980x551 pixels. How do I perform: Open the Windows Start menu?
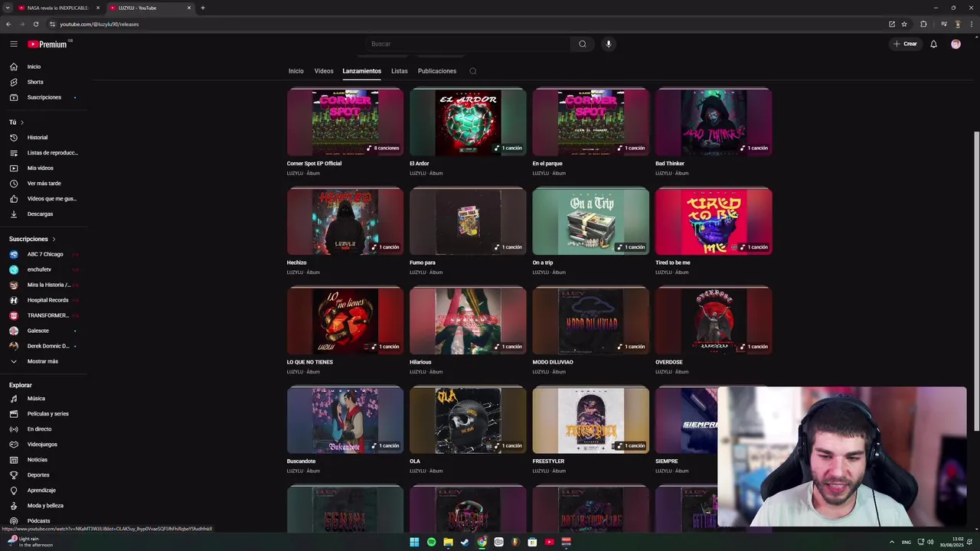(414, 542)
